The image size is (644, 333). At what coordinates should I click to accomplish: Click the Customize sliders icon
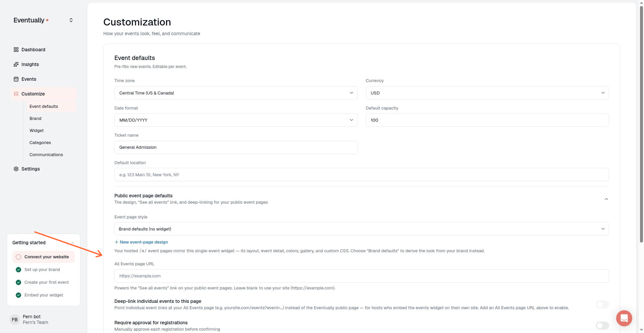pos(16,94)
